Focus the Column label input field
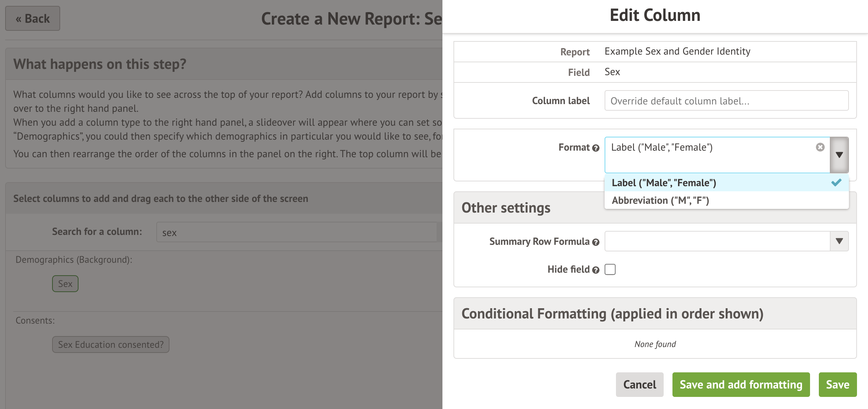Viewport: 868px width, 409px height. click(726, 101)
